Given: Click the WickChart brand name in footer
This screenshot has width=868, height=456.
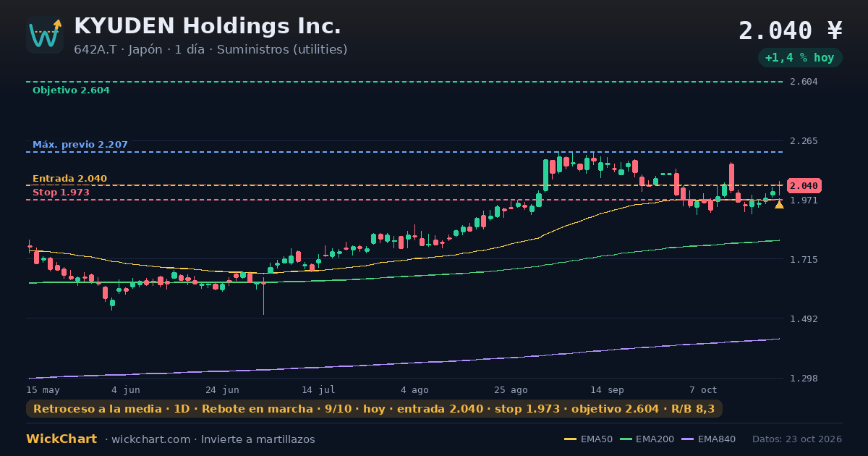Looking at the screenshot, I should 61,439.
